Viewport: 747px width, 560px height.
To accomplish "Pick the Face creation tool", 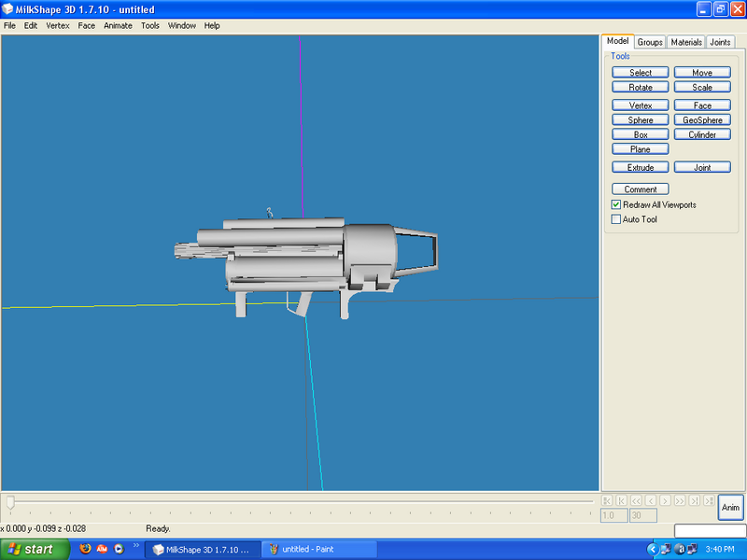I will point(702,105).
